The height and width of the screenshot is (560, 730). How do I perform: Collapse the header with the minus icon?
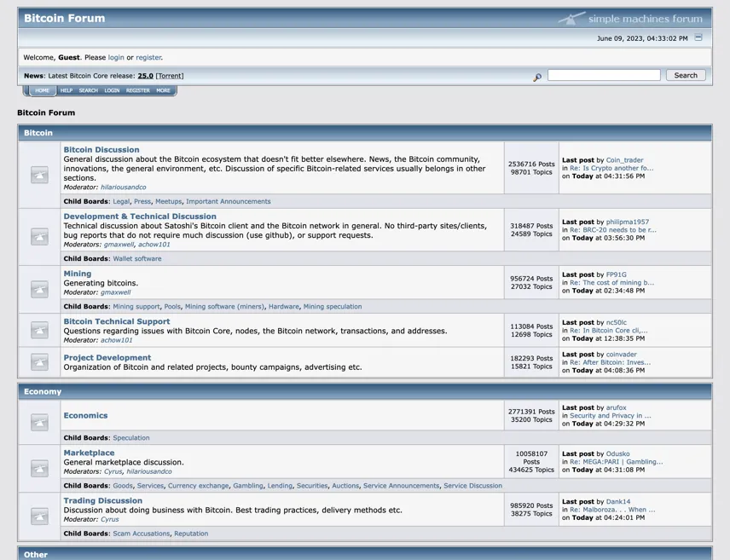point(698,38)
